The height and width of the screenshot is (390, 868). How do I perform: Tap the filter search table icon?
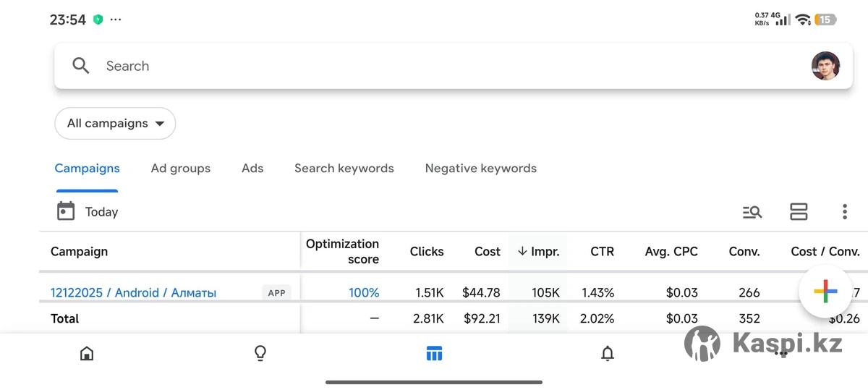752,212
